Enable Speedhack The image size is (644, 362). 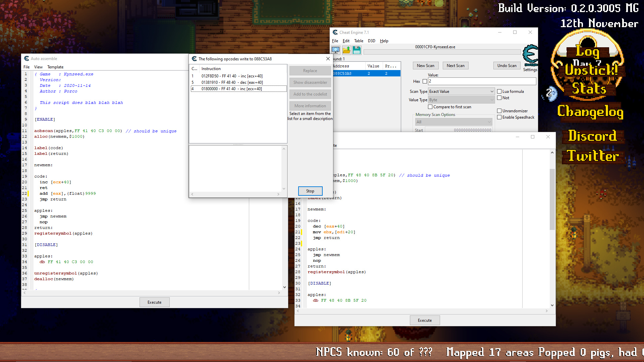pyautogui.click(x=499, y=117)
